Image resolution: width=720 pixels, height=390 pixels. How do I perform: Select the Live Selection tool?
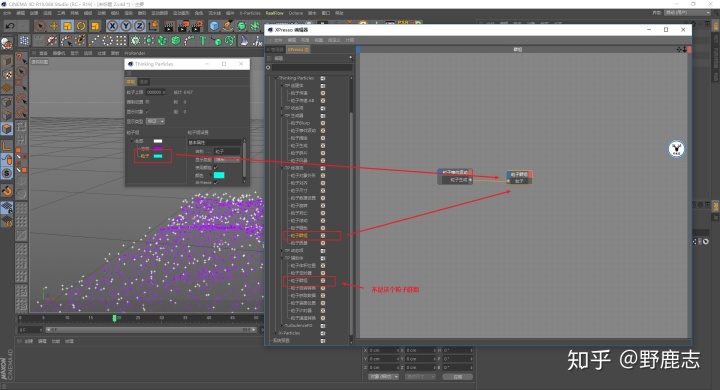pyautogui.click(x=40, y=26)
